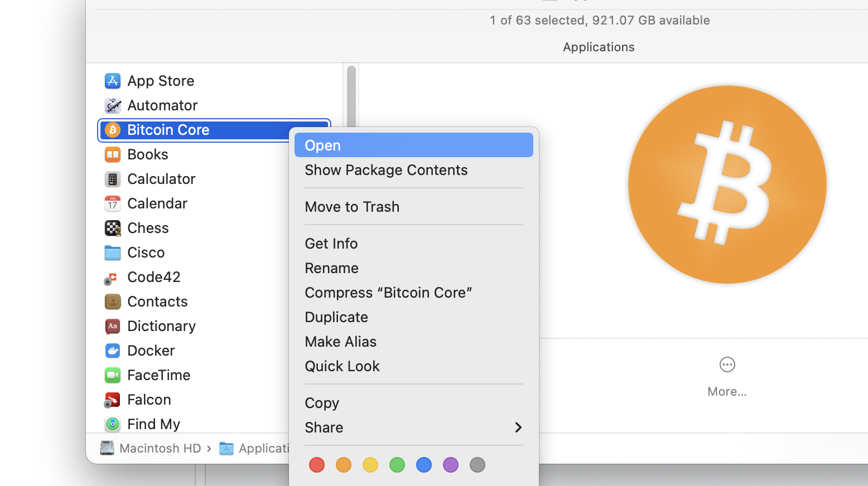The image size is (868, 486).
Task: Click the Calendar app icon
Action: point(113,203)
